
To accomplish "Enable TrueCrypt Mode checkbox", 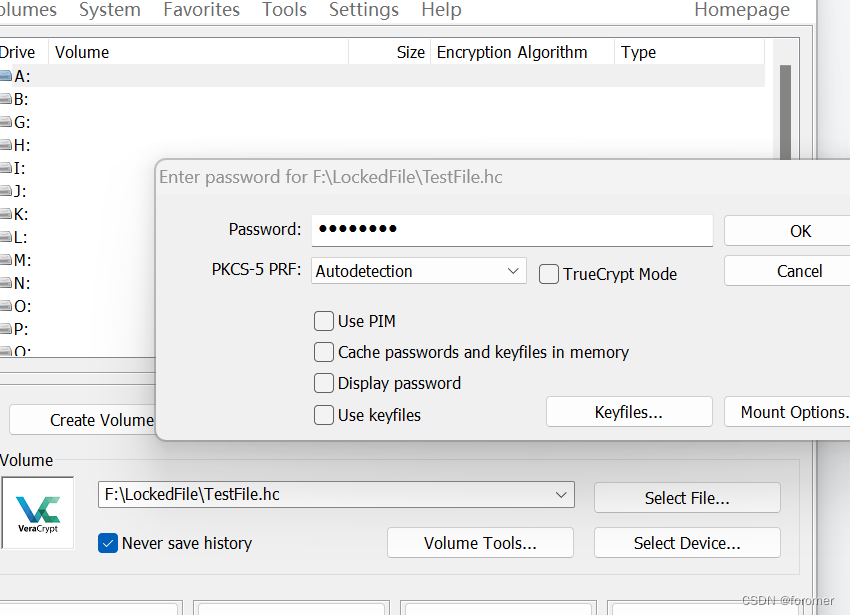I will [x=549, y=274].
